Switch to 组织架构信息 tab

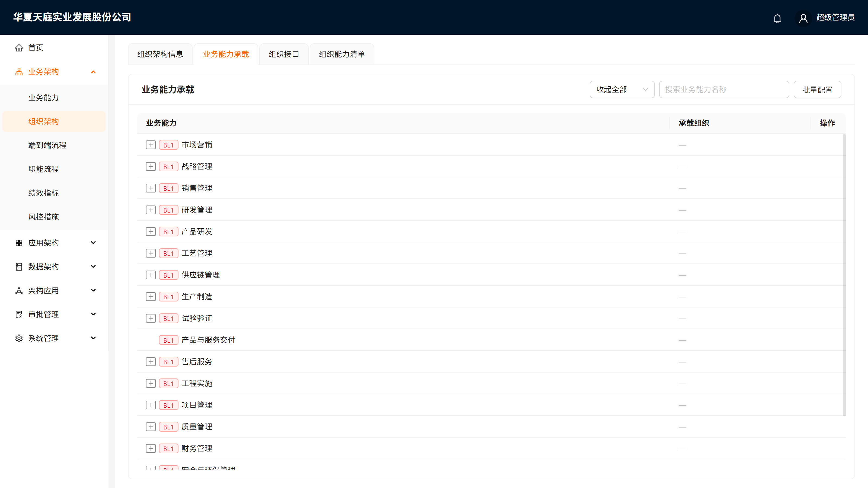tap(160, 54)
